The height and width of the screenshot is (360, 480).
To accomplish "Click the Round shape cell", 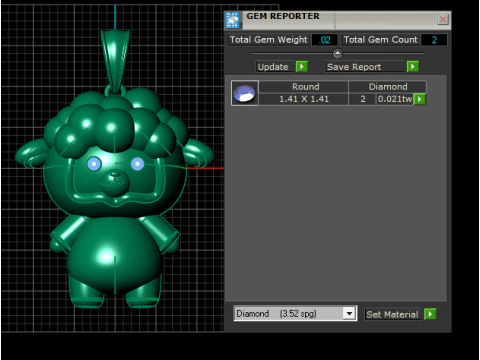I will 304,87.
